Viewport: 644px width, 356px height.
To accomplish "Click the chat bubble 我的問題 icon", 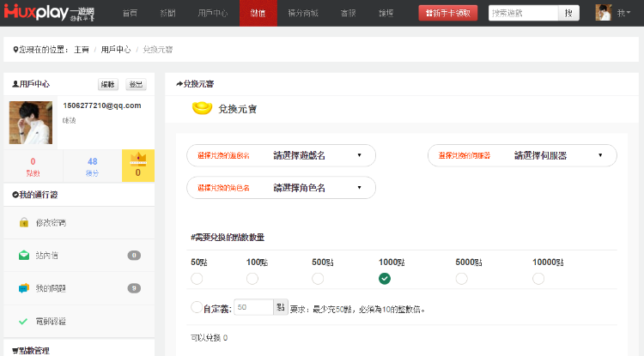I will tap(24, 288).
